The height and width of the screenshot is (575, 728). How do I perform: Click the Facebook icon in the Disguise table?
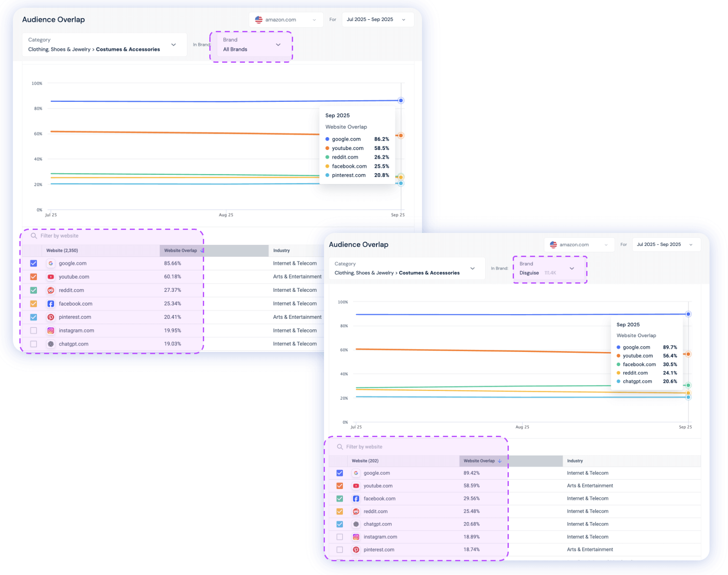click(356, 499)
